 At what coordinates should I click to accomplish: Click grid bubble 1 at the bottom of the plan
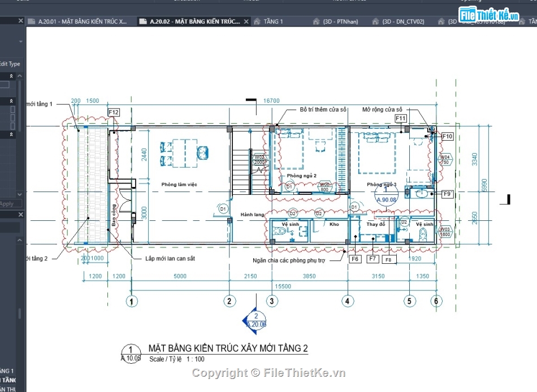click(132, 301)
